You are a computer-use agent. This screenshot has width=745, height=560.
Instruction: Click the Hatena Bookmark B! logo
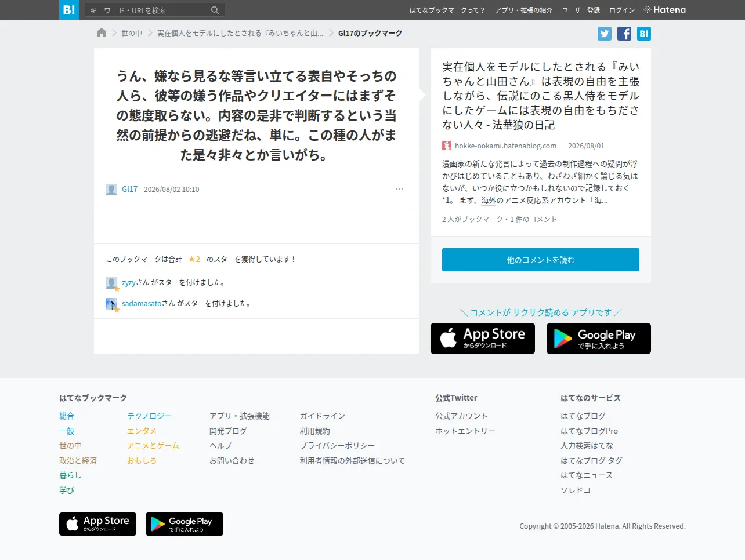68,10
